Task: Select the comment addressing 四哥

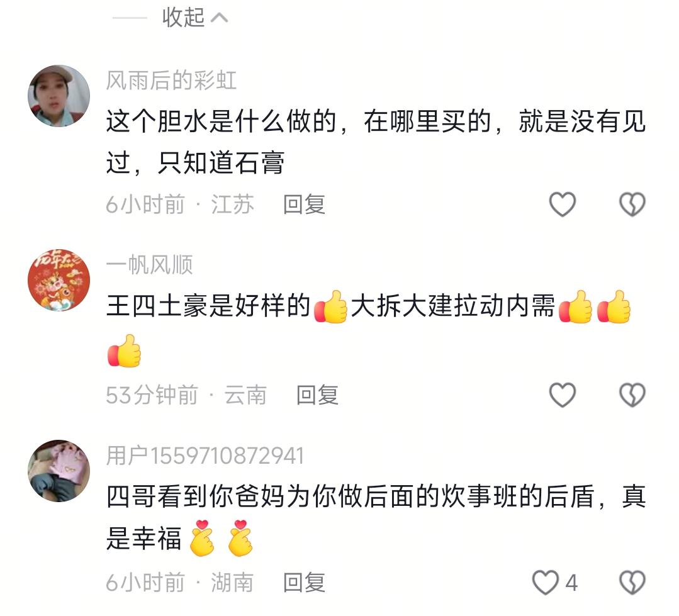Action: 376,518
